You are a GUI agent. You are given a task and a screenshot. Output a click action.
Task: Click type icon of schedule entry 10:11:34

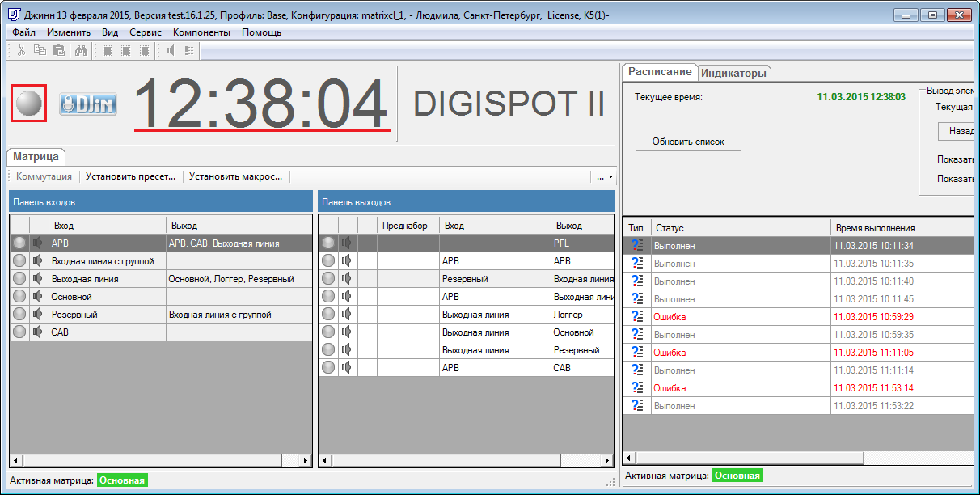tap(637, 246)
